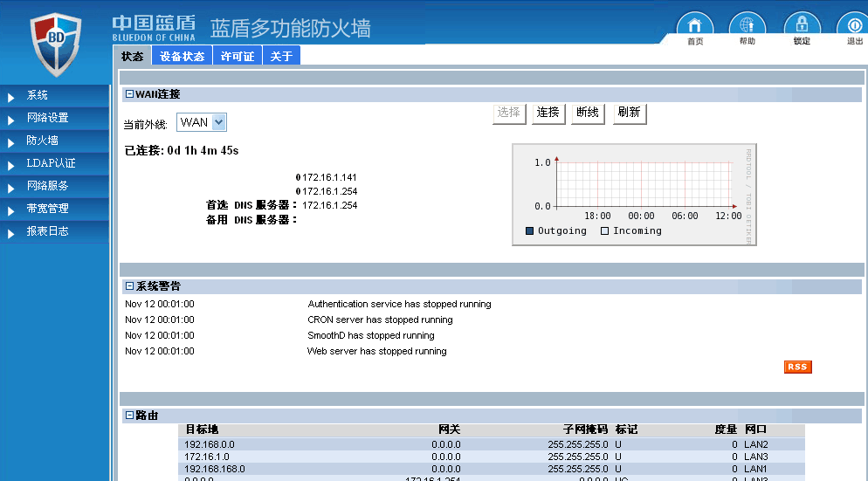Click the arrow icon beside 防火墙

point(11,143)
